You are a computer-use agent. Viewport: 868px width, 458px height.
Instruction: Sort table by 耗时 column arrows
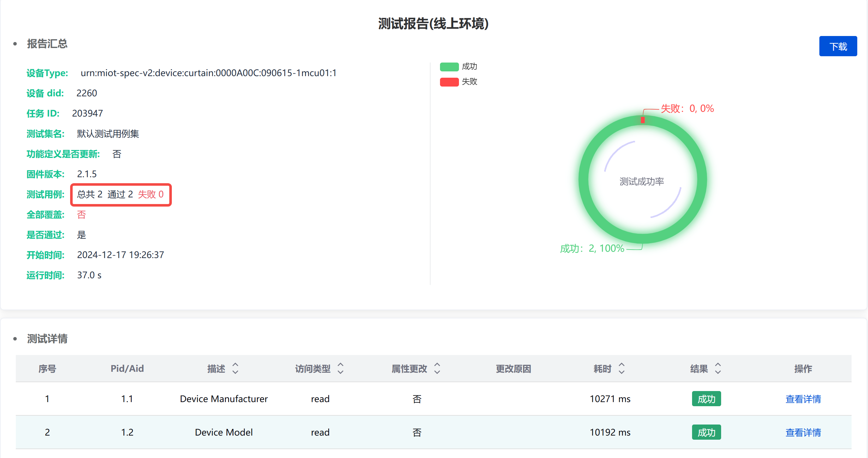coord(622,368)
